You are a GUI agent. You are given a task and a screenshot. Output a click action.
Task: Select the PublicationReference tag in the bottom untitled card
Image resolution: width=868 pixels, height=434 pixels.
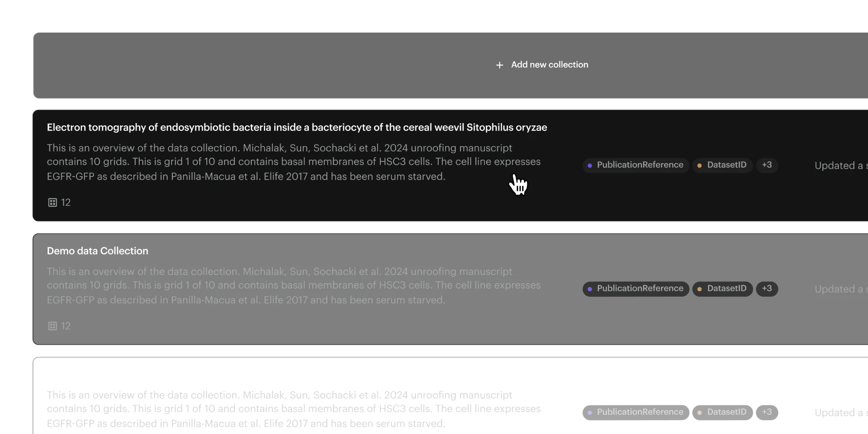(636, 412)
